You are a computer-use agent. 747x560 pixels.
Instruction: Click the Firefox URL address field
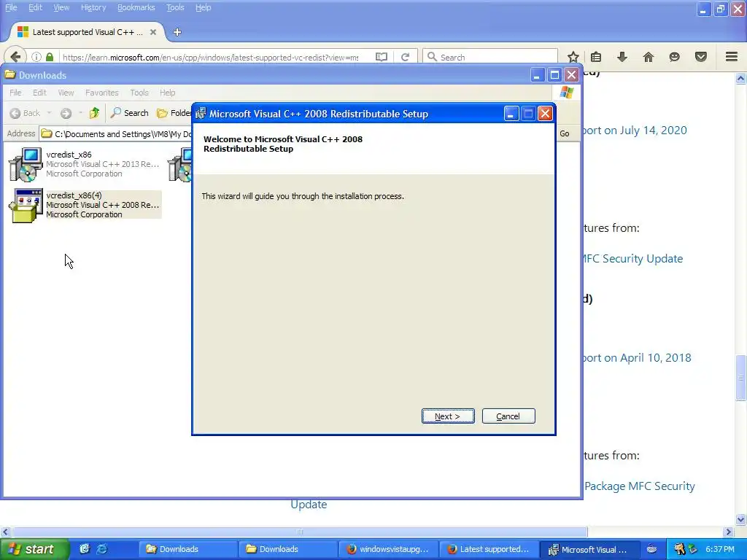[210, 57]
